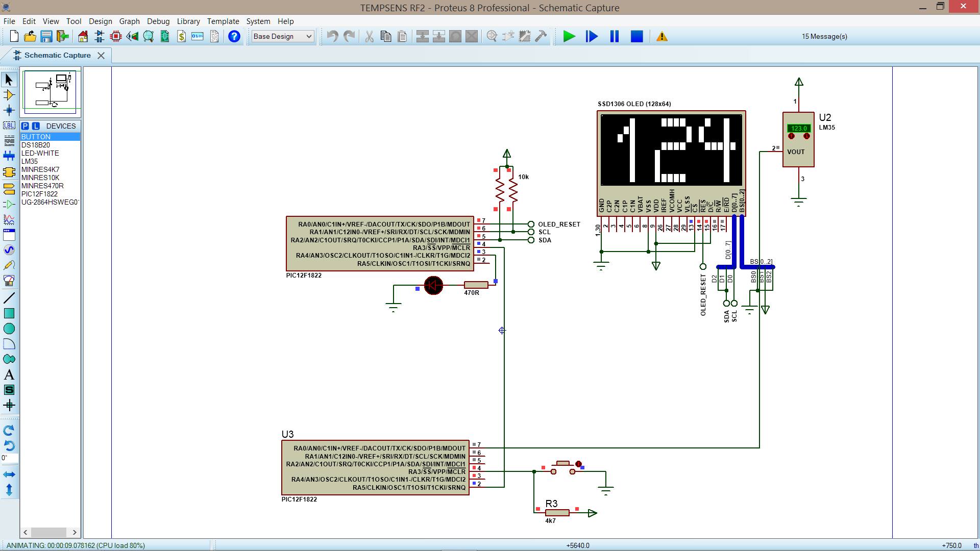Select LM35 in devices list
The width and height of the screenshot is (980, 551).
pyautogui.click(x=30, y=161)
